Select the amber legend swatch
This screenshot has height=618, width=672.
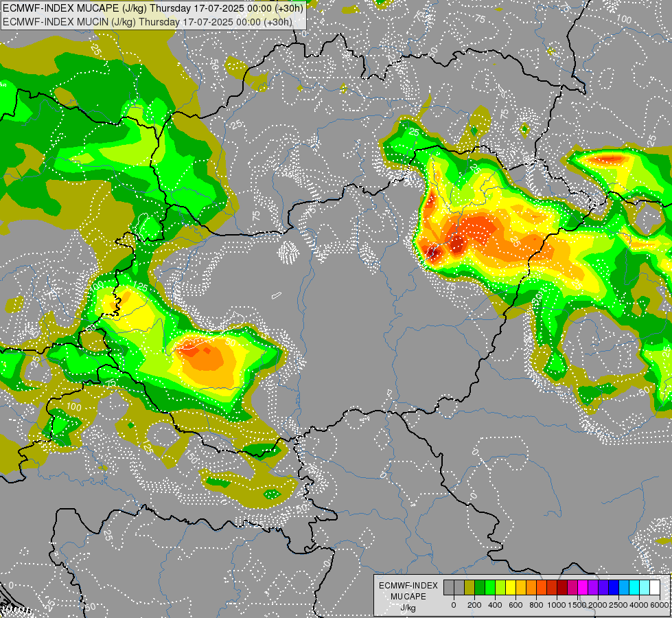coord(521,587)
